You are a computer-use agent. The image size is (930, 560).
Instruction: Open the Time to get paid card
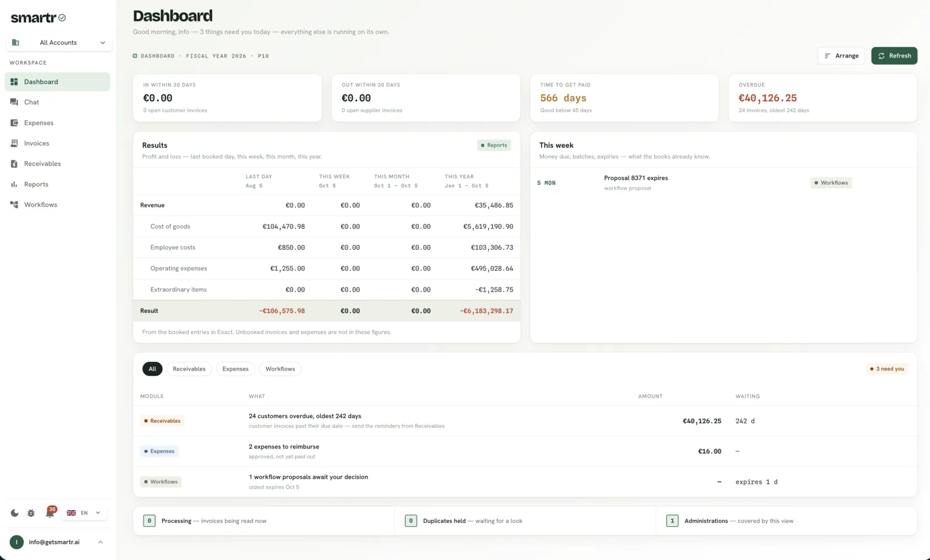pos(624,98)
